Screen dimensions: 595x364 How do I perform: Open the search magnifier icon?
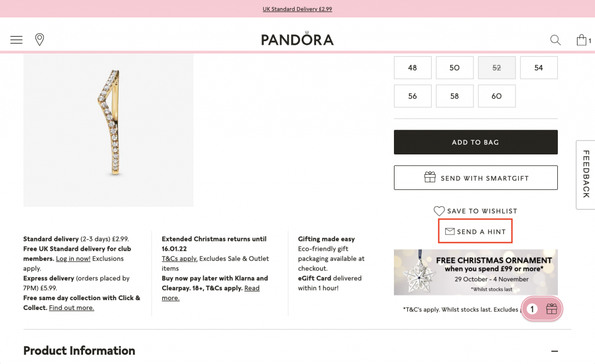(555, 39)
